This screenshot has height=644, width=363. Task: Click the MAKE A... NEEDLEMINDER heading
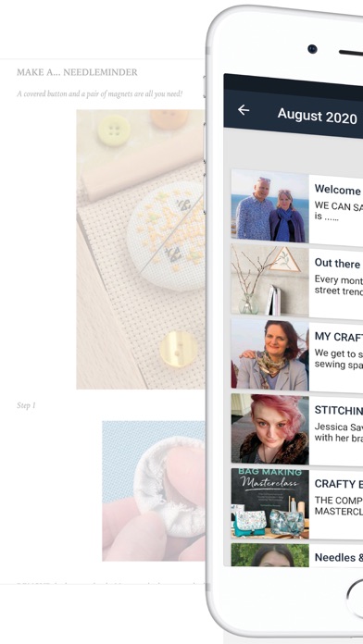point(77,72)
